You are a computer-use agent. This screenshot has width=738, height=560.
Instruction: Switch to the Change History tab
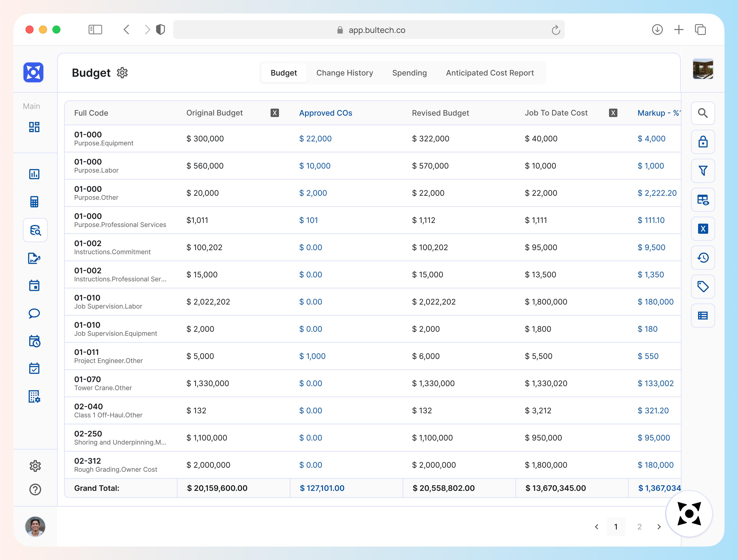pos(345,73)
